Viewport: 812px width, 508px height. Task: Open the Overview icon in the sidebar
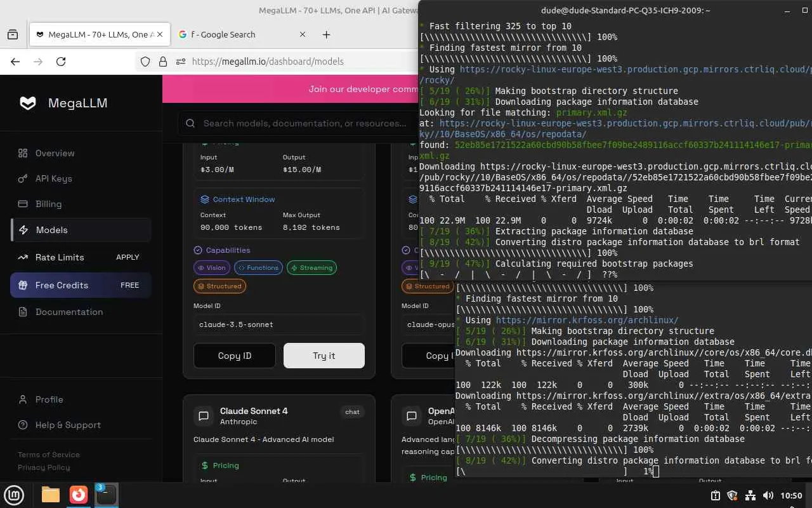pos(23,153)
